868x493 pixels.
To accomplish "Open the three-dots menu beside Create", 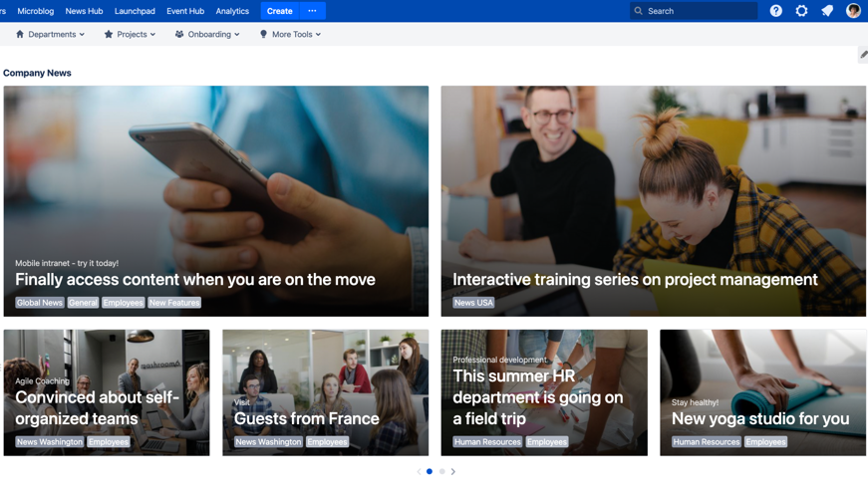I will tap(312, 11).
